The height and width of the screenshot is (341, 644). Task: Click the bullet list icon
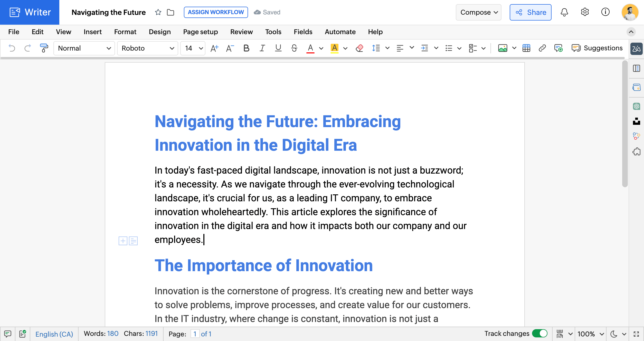pyautogui.click(x=449, y=48)
